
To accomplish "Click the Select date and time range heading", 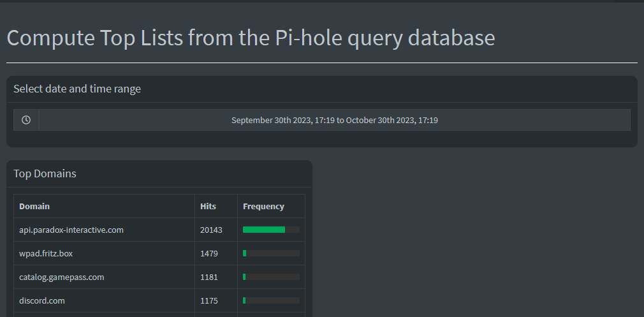I will click(x=77, y=89).
